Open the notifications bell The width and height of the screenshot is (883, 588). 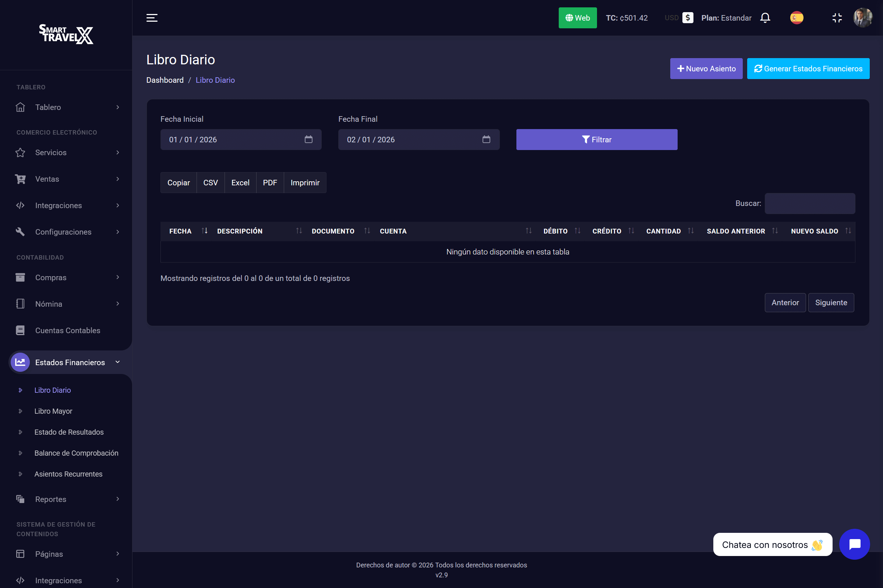(765, 18)
